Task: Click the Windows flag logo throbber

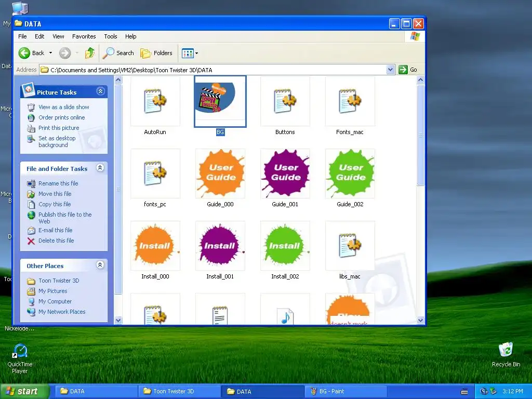Action: 415,36
